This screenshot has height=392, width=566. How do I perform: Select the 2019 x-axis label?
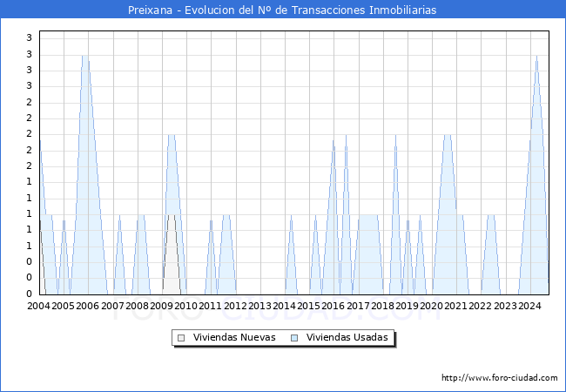click(407, 306)
